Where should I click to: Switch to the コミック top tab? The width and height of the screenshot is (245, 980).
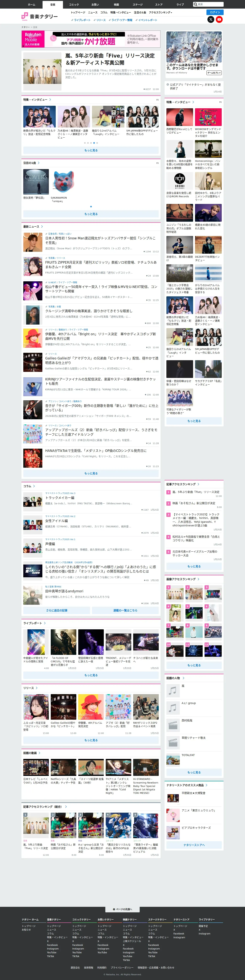pos(74,5)
